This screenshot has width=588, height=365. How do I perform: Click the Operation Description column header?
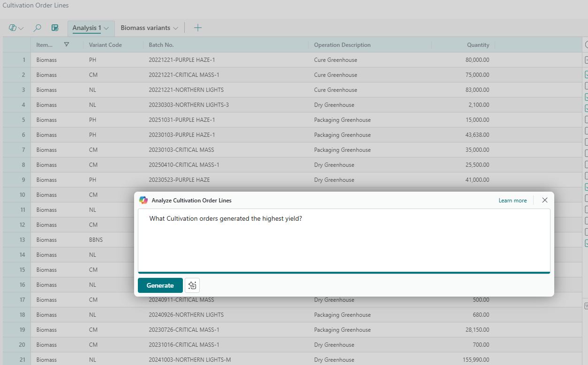342,45
